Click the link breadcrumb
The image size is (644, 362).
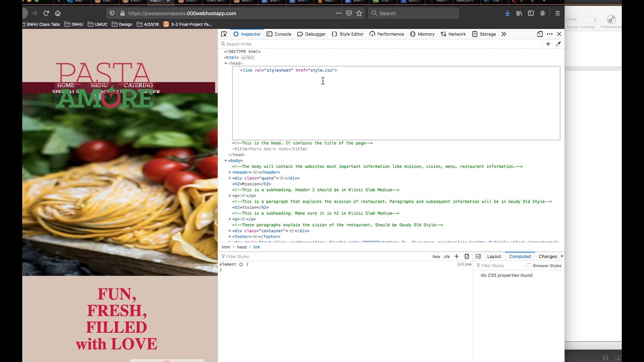tap(257, 247)
